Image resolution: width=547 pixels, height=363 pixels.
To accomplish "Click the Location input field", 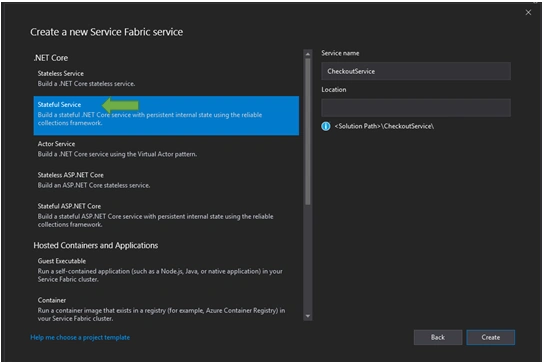I will [x=416, y=107].
